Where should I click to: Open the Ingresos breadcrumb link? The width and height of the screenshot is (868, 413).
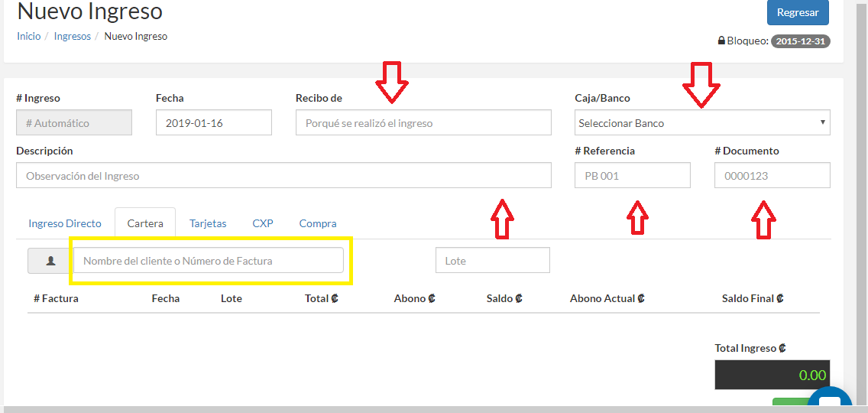[73, 36]
